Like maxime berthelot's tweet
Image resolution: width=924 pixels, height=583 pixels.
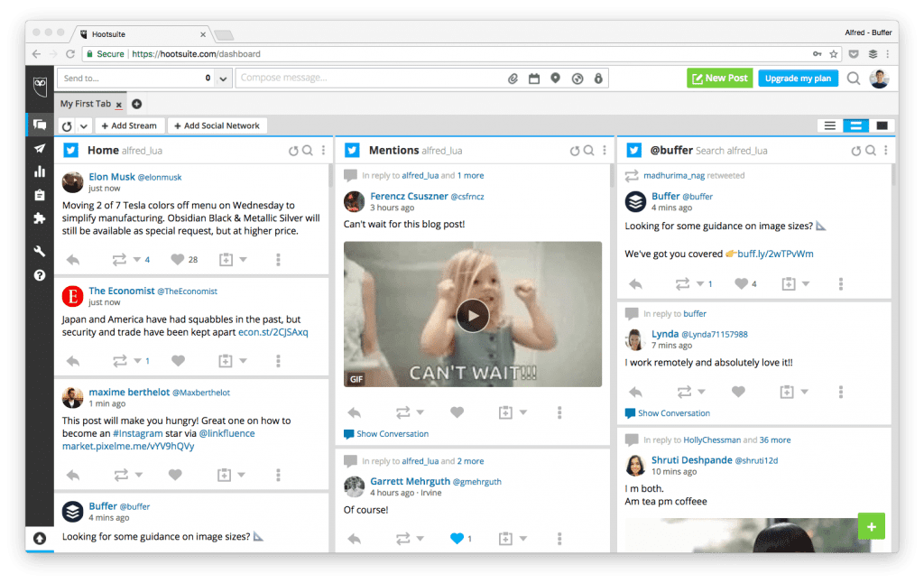[x=175, y=475]
